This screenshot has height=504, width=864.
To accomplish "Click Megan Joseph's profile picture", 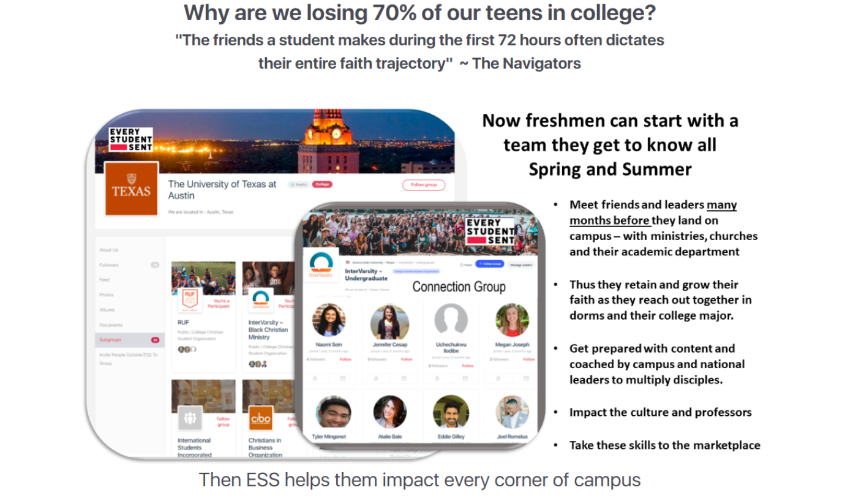I will [x=512, y=320].
